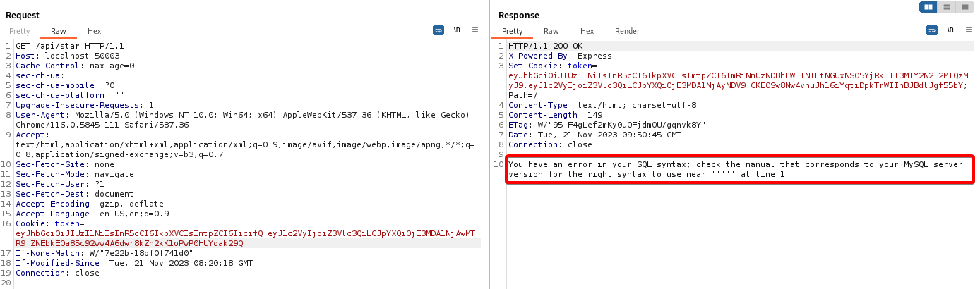Click the 'HTTP/1.1 200 OK' status line
The width and height of the screenshot is (980, 289).
(x=546, y=46)
